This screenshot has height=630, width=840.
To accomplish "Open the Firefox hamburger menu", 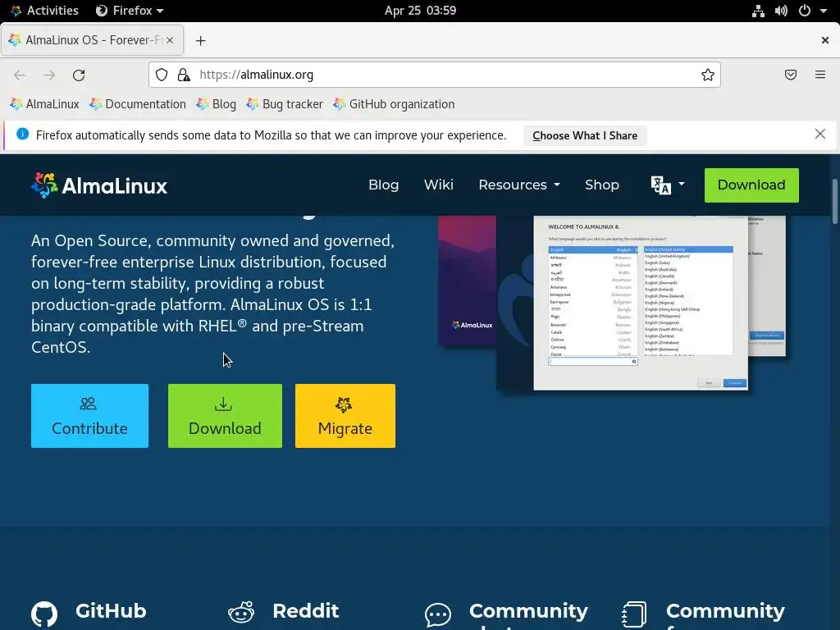I will pyautogui.click(x=820, y=75).
